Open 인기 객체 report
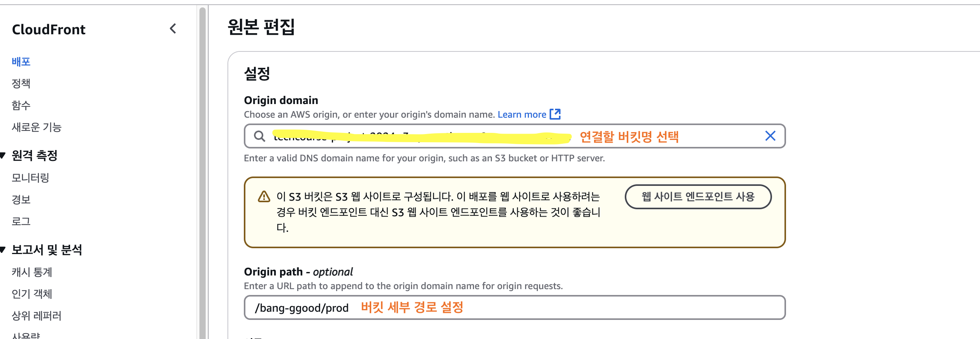The height and width of the screenshot is (339, 980). 32,294
